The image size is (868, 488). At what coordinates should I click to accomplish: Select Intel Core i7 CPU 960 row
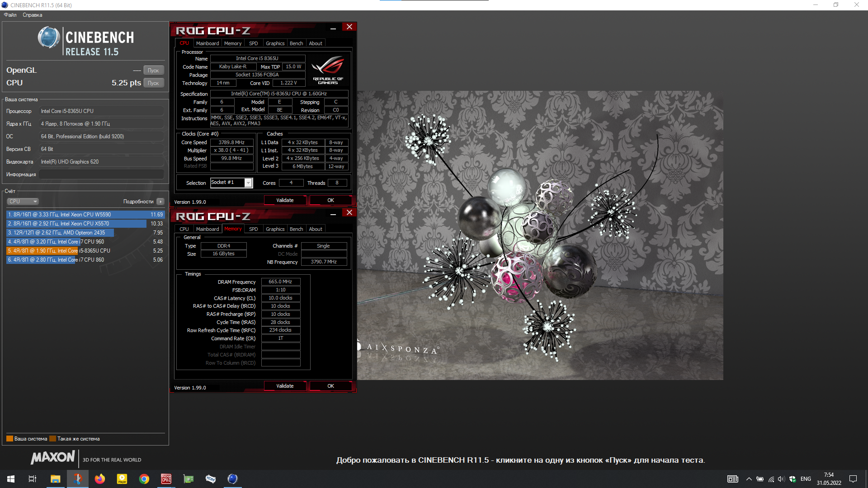[85, 242]
